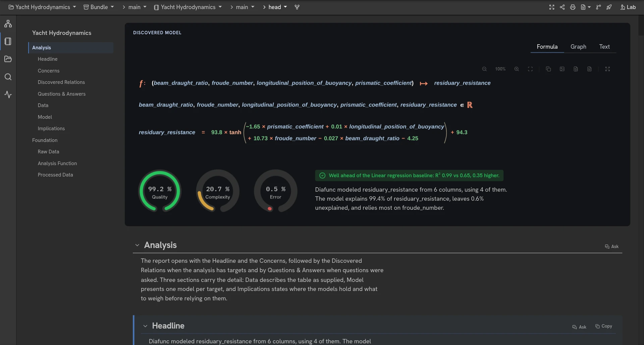Open the document export dropdown arrow

point(589,7)
